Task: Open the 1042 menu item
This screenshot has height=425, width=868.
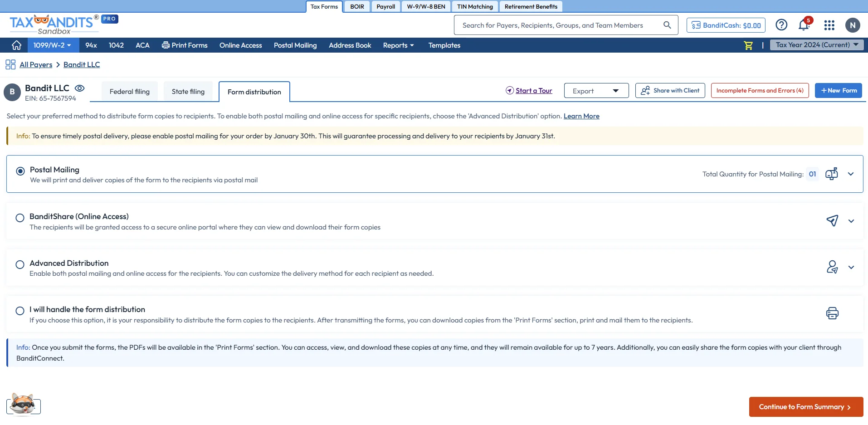Action: (x=116, y=45)
